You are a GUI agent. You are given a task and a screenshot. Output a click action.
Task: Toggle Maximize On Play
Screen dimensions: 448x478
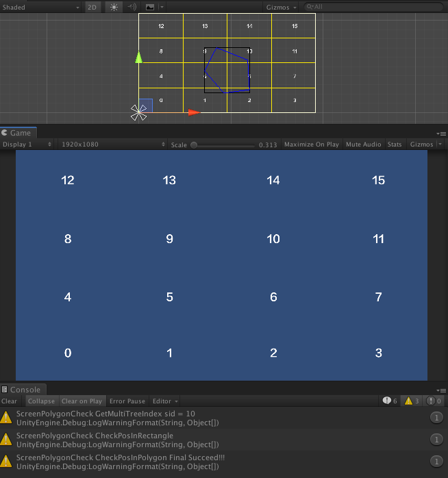click(312, 144)
